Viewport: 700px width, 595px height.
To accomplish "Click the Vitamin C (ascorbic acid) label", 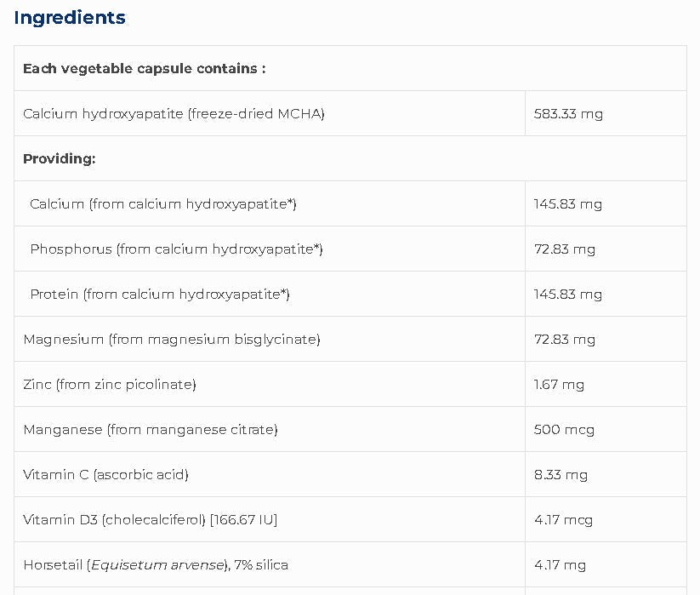I will [105, 475].
